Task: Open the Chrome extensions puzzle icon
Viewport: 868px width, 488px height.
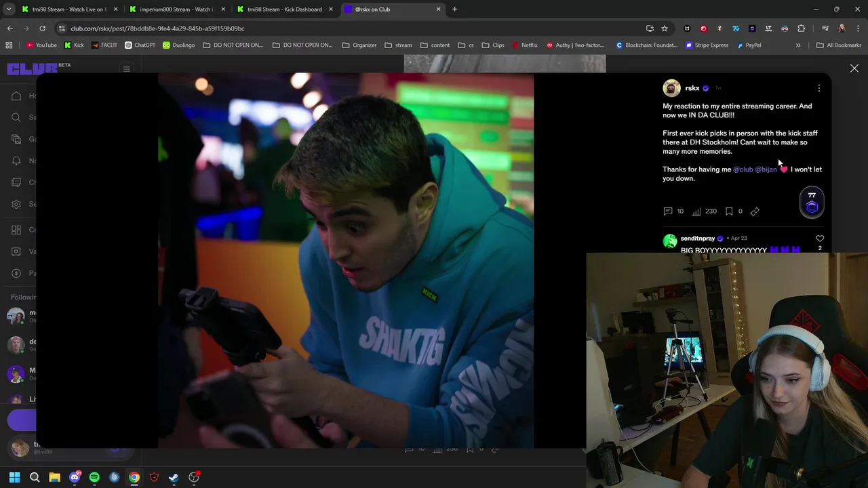Action: tap(801, 28)
